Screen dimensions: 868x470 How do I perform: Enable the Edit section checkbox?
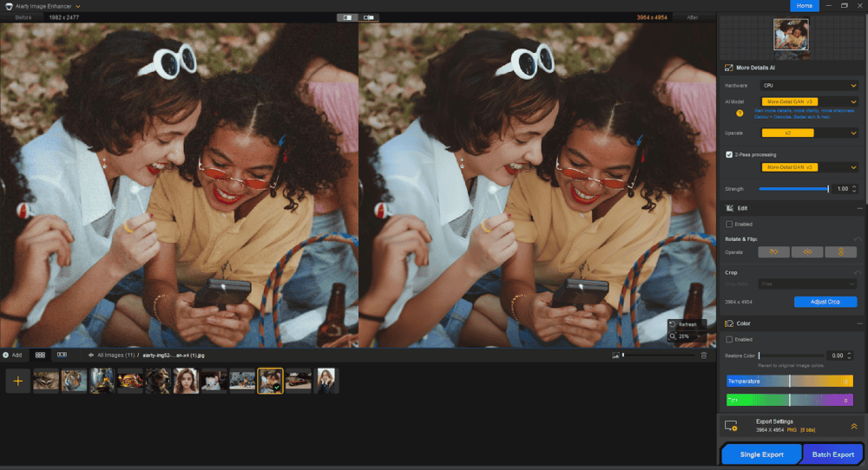point(729,224)
